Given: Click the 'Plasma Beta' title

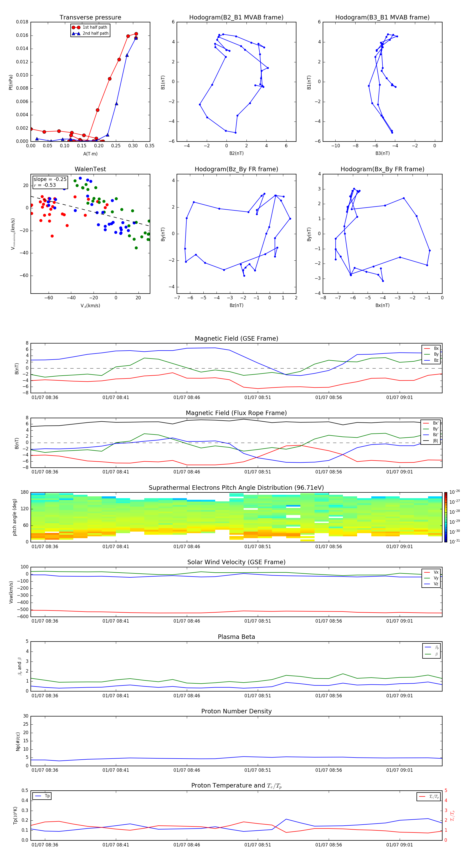Looking at the screenshot, I should tap(236, 637).
